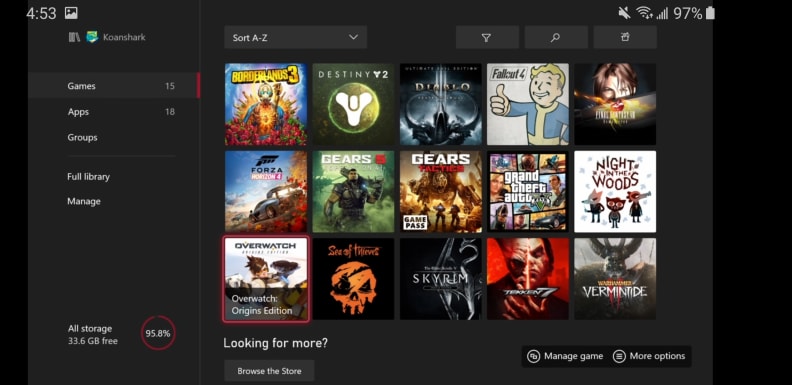Tap the muted sound status bar icon
Viewport: 792px width, 385px height.
[624, 13]
